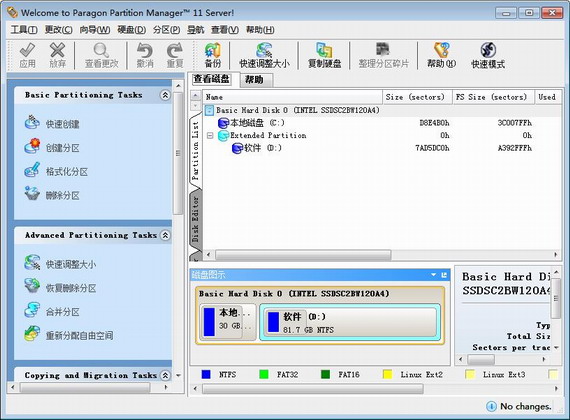Sort by the Name column header
Screen dimensions: 570x420
coord(292,97)
